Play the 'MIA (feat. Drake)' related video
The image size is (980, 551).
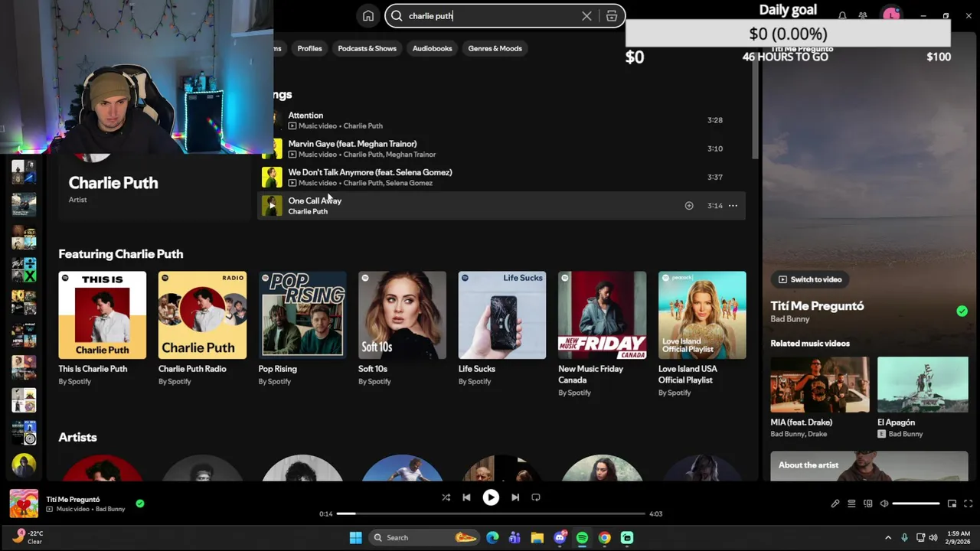[x=820, y=385]
